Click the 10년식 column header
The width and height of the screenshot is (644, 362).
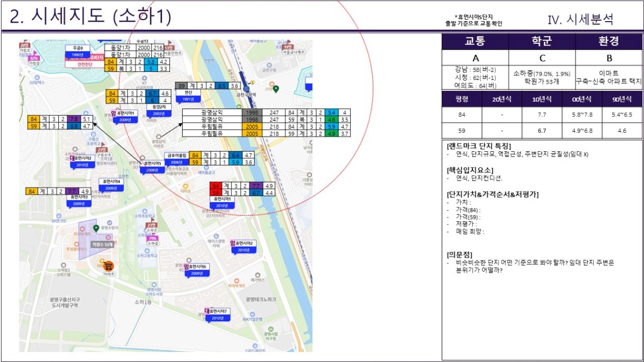541,99
